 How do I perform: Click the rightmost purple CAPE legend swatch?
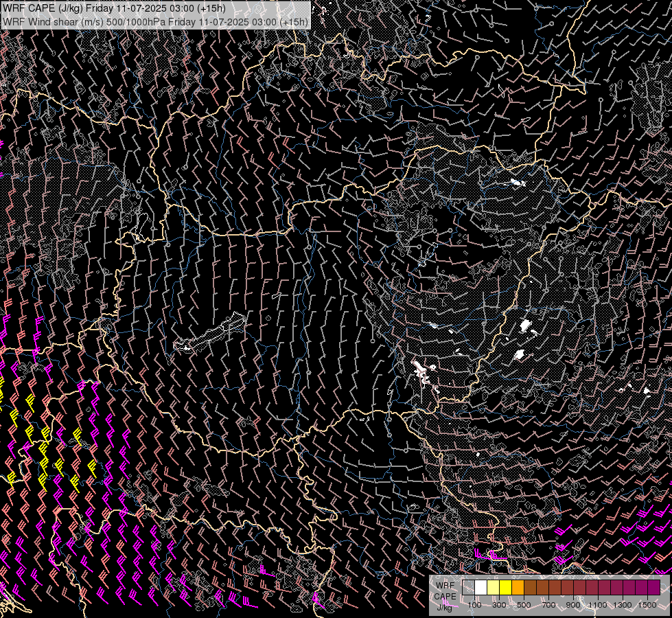click(x=654, y=587)
